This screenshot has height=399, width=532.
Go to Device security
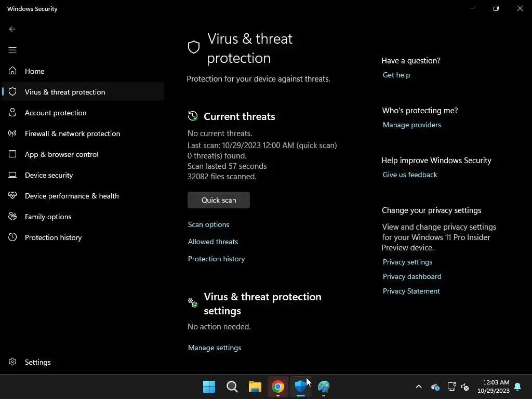pyautogui.click(x=83, y=175)
